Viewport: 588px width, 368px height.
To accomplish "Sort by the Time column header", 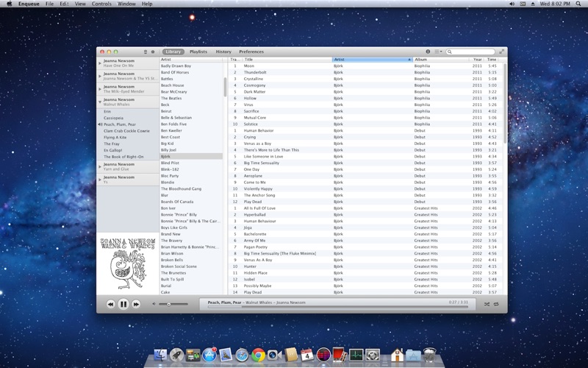I will coord(493,60).
